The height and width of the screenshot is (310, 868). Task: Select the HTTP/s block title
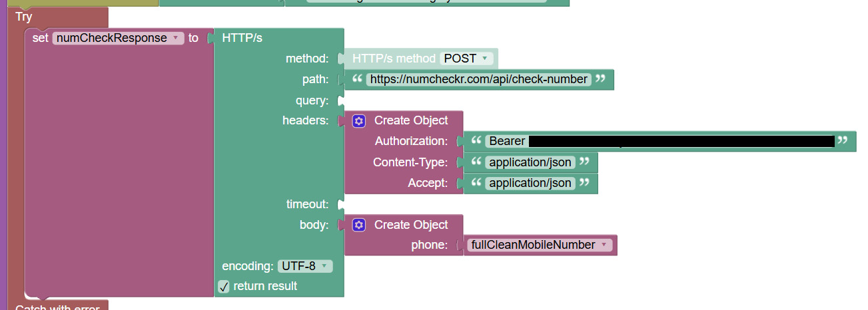242,38
